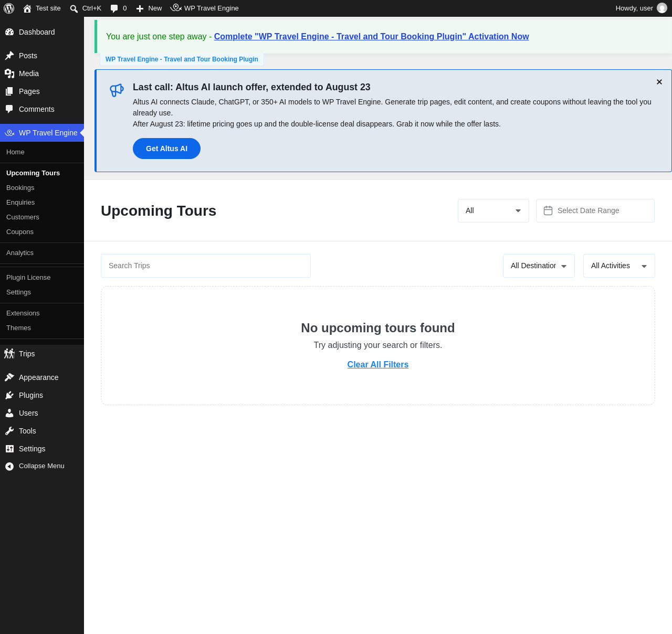672x634 pixels.
Task: Click the WordPress logo icon
Action: (x=9, y=8)
